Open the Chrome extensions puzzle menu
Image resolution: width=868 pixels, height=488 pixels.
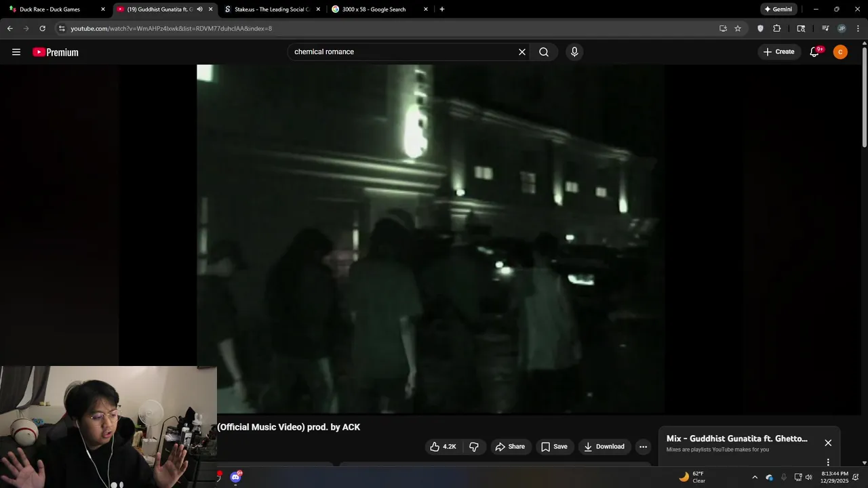point(777,28)
